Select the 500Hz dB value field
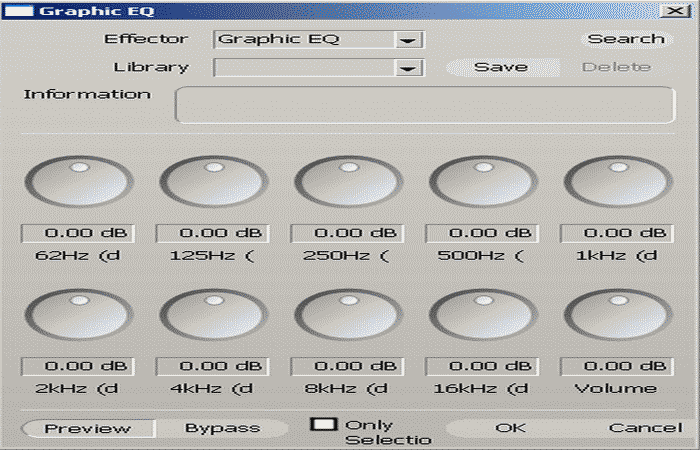This screenshot has width=700, height=450. (x=483, y=233)
